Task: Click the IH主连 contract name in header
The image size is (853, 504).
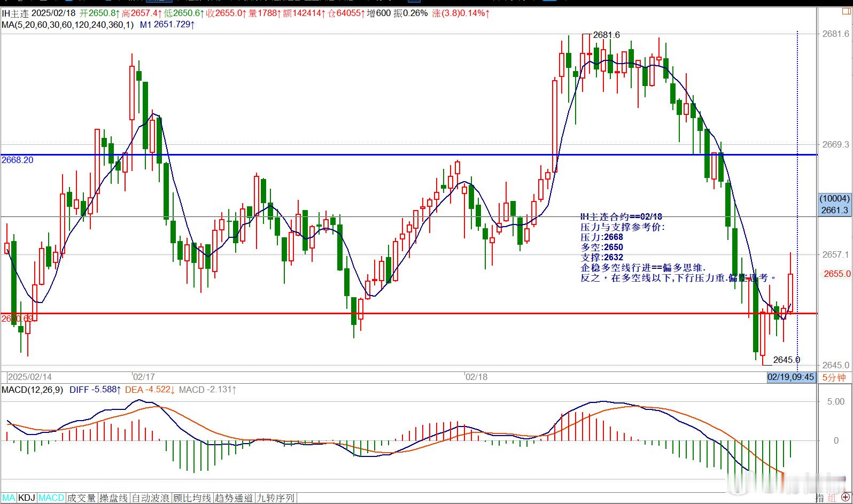Action: point(15,13)
